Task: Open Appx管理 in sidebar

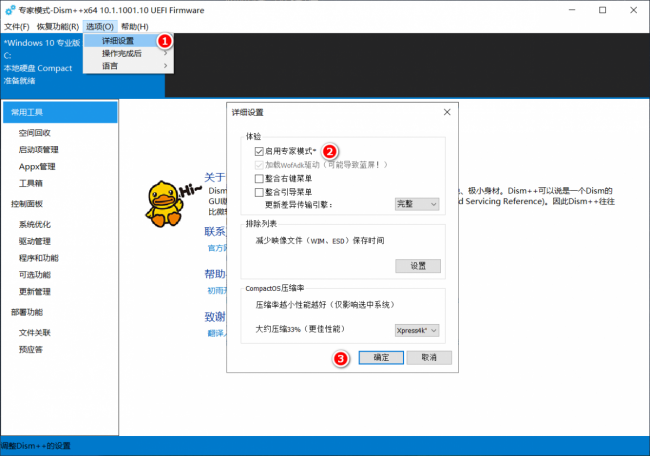Action: 37,167
